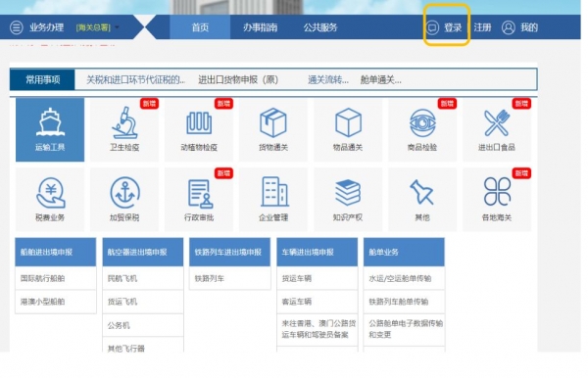Open 关税和进口环节代征税的... link
588x378 pixels.
click(x=136, y=79)
